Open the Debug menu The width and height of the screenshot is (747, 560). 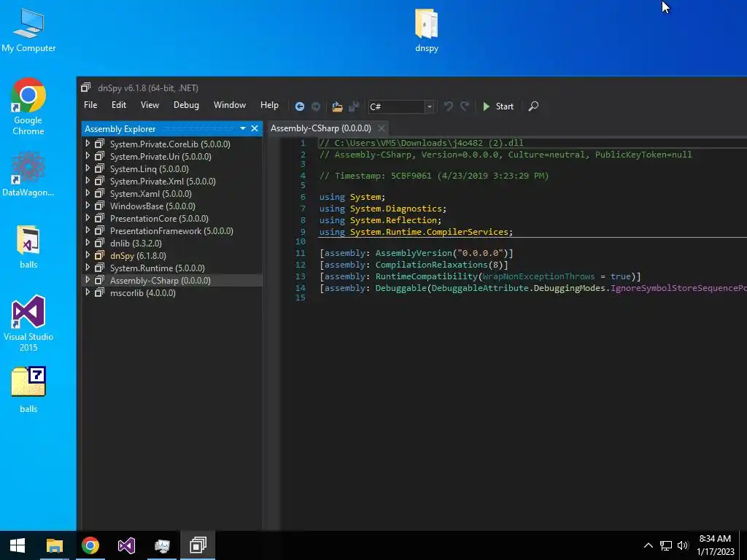point(186,105)
